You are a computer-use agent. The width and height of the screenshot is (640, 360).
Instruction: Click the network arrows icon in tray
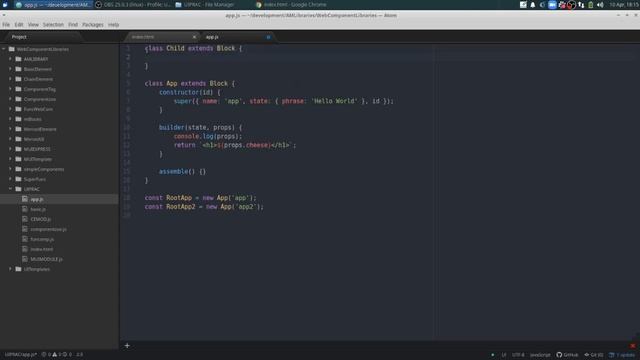coord(581,5)
